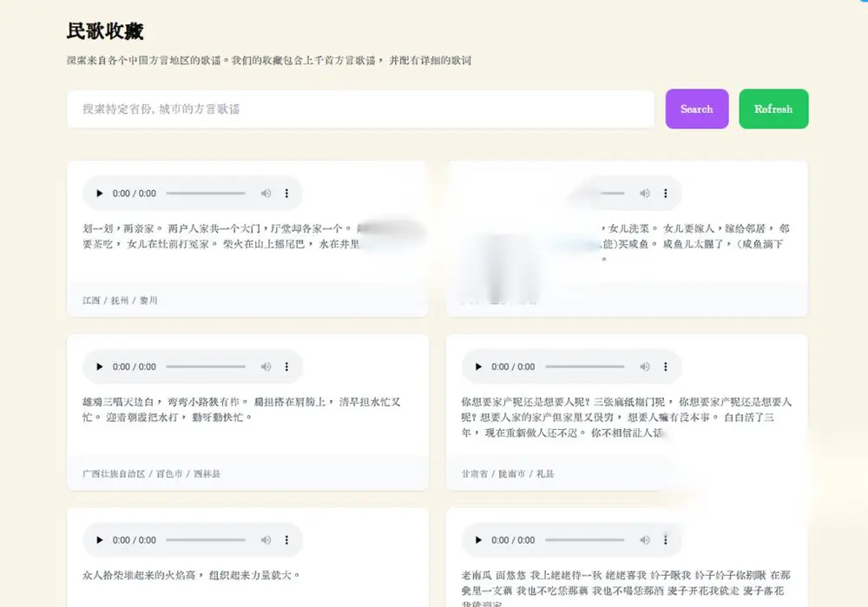Open the three-dot menu on the 众人拾柴 player
This screenshot has width=868, height=607.
(x=286, y=540)
